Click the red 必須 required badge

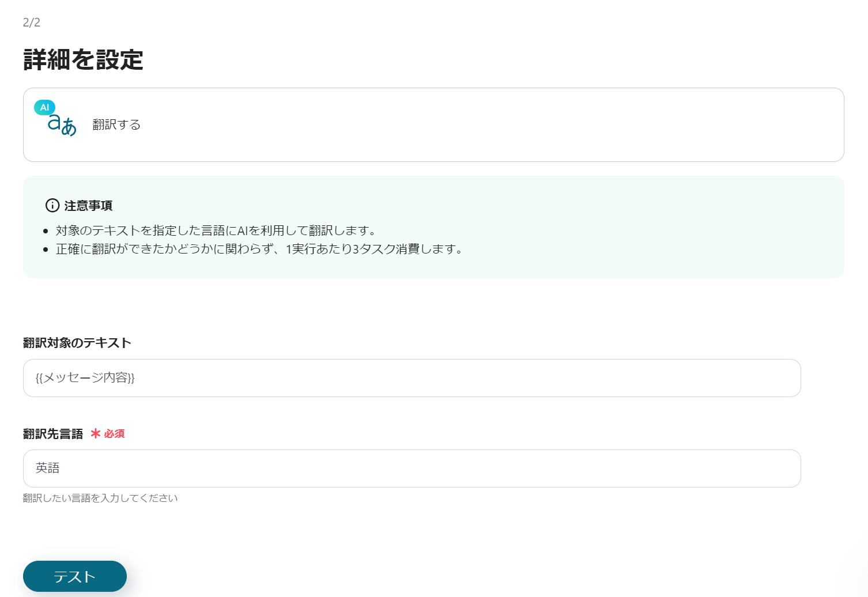click(x=114, y=433)
